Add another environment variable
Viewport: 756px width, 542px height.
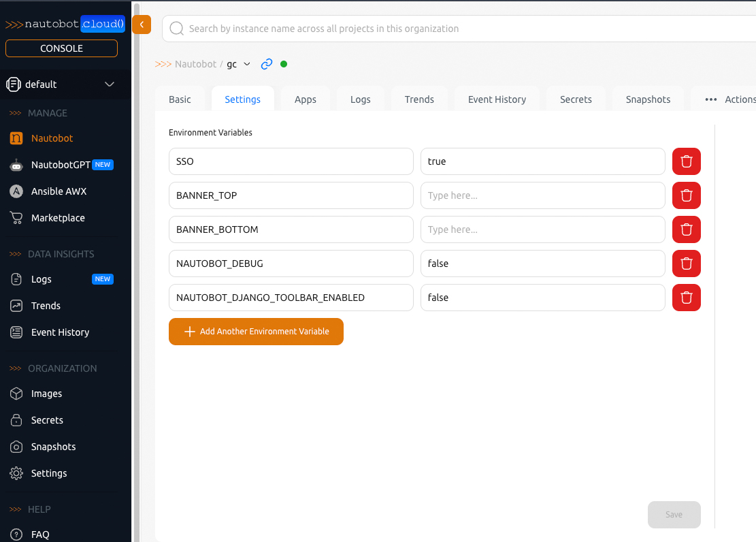pyautogui.click(x=256, y=332)
